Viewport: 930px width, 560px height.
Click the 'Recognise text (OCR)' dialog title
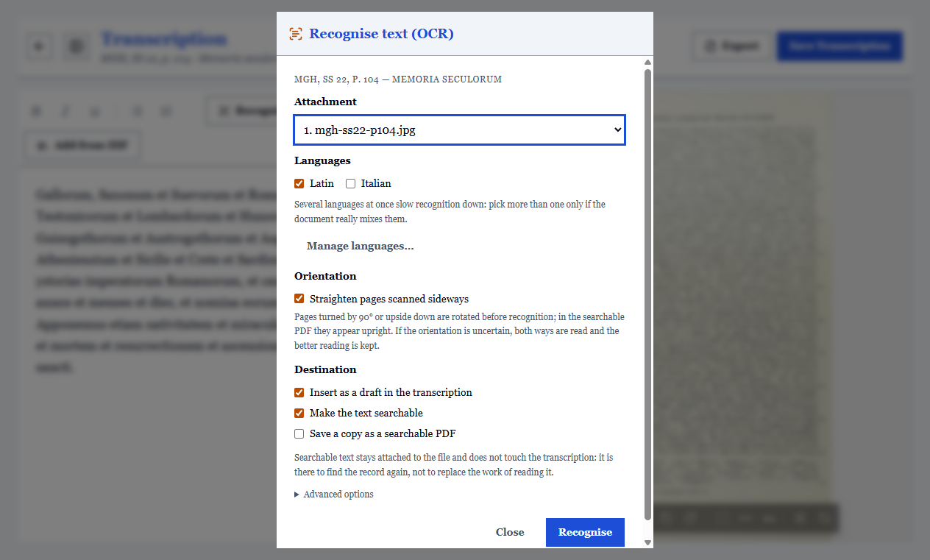click(381, 34)
